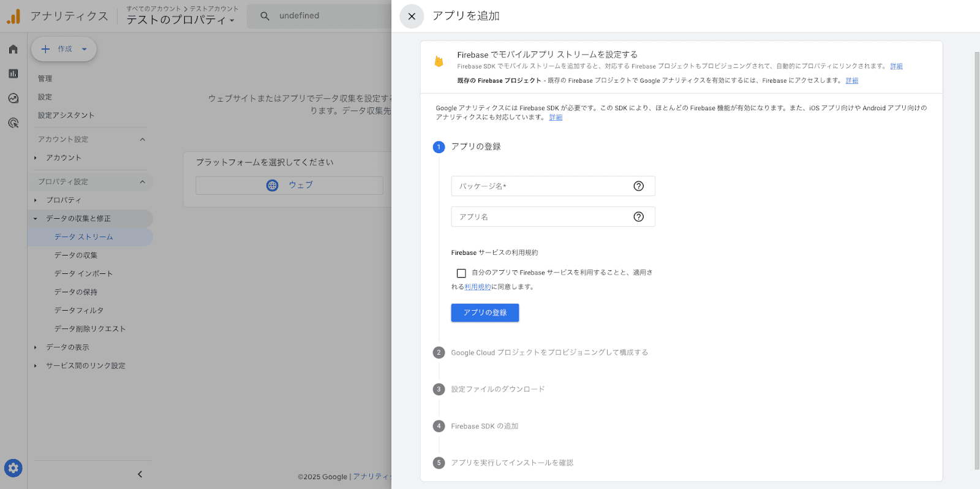Click the help icon beside アプリ名
The width and height of the screenshot is (980, 489).
[638, 217]
